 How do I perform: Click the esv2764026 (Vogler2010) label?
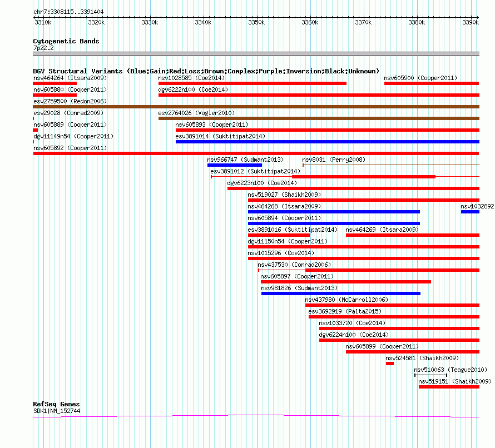click(196, 113)
